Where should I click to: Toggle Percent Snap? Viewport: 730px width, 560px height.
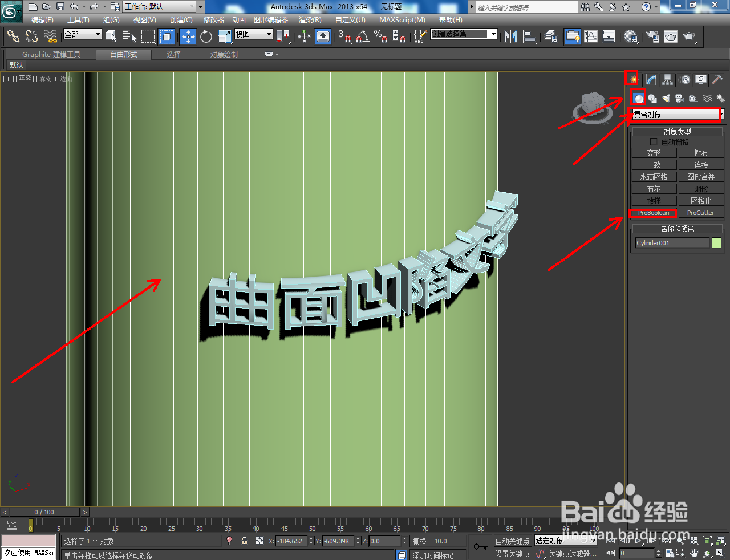(x=380, y=36)
